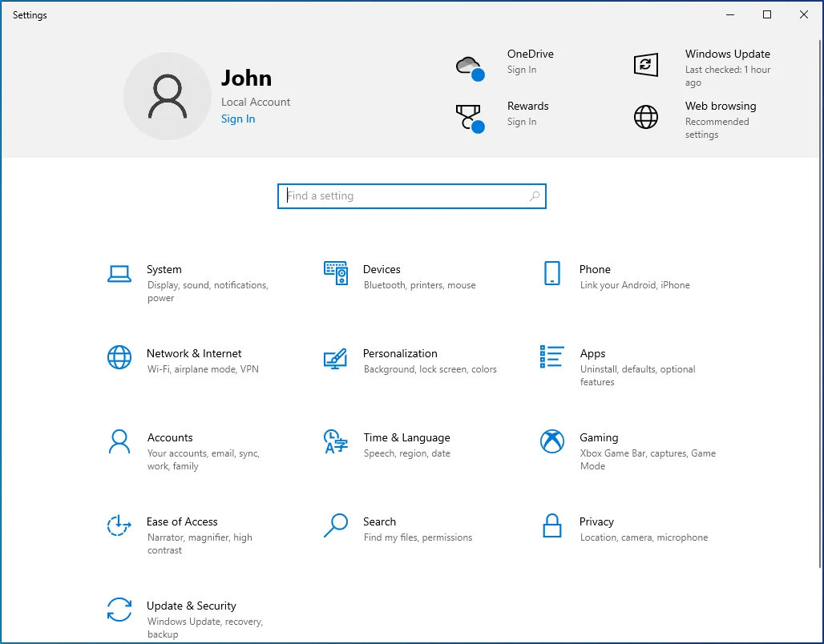Click 'Speech, region, date' description
This screenshot has width=824, height=644.
coord(406,453)
